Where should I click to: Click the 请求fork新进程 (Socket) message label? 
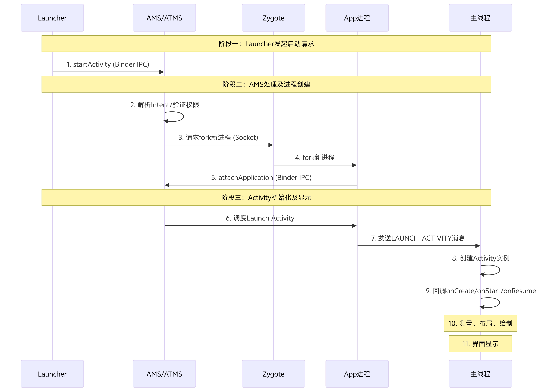218,137
